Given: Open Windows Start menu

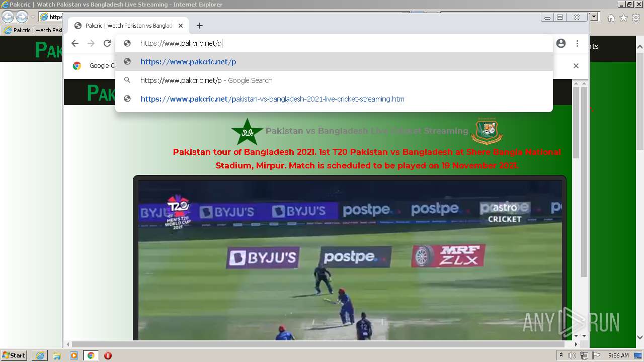Looking at the screenshot, I should click(14, 355).
